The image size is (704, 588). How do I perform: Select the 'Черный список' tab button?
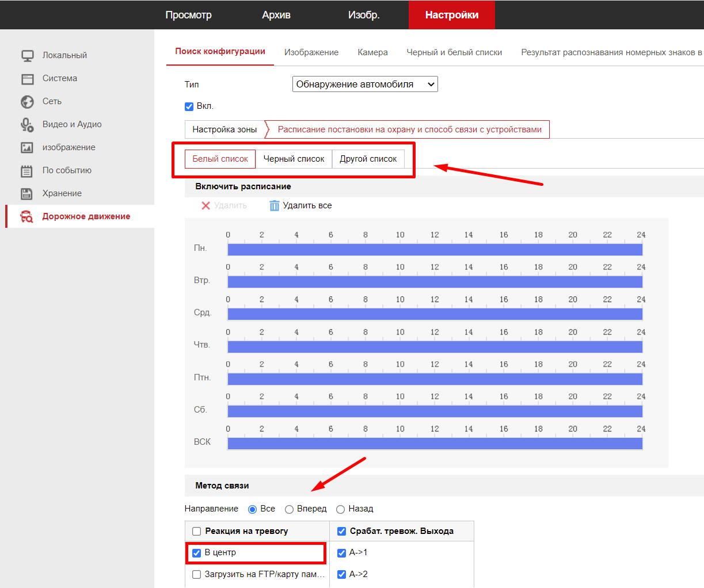[294, 159]
